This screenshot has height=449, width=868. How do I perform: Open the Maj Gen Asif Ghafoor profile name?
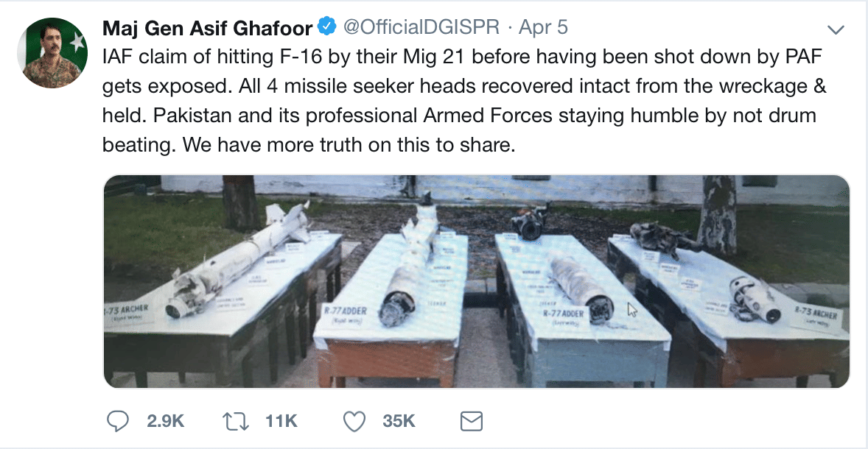pyautogui.click(x=206, y=28)
